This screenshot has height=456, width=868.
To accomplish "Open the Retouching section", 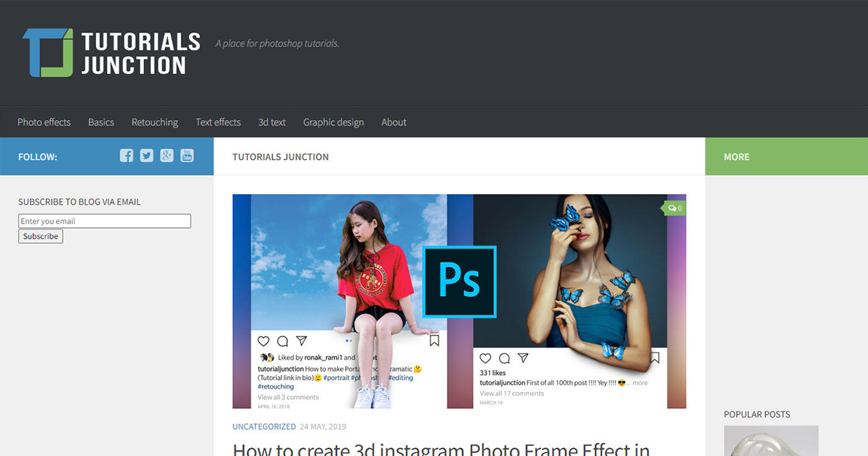I will tap(154, 122).
